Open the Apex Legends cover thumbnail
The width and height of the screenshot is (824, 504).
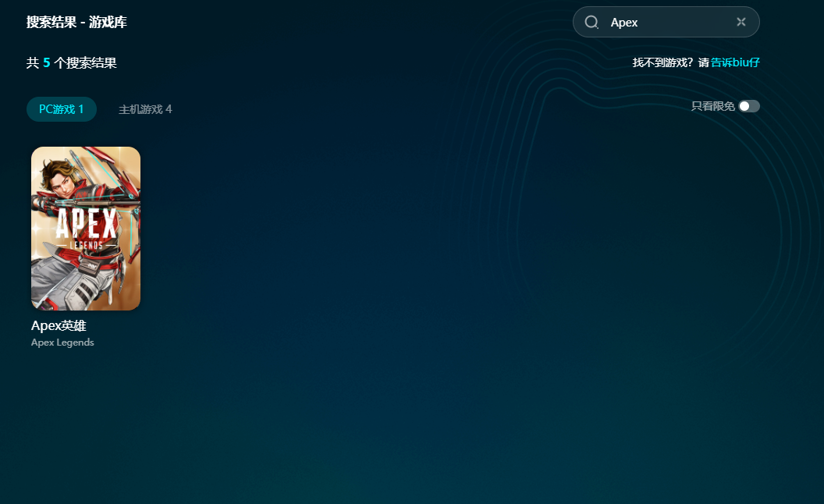pyautogui.click(x=86, y=229)
